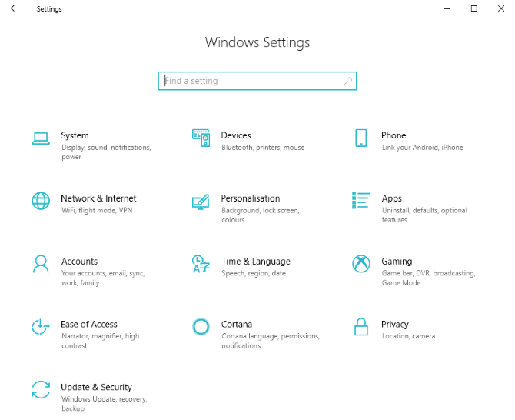Click the System laptop icon
This screenshot has height=420, width=515.
tap(41, 138)
